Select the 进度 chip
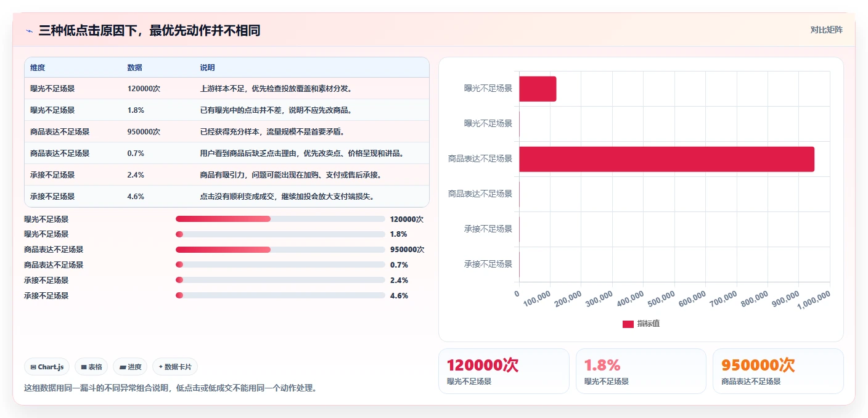 (x=131, y=367)
